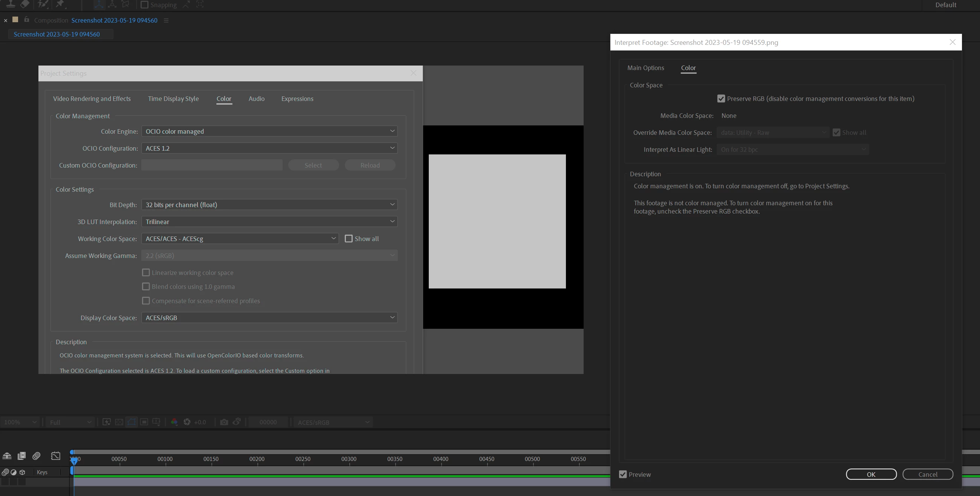Open the Graph Editor icon in timeline

(55, 456)
